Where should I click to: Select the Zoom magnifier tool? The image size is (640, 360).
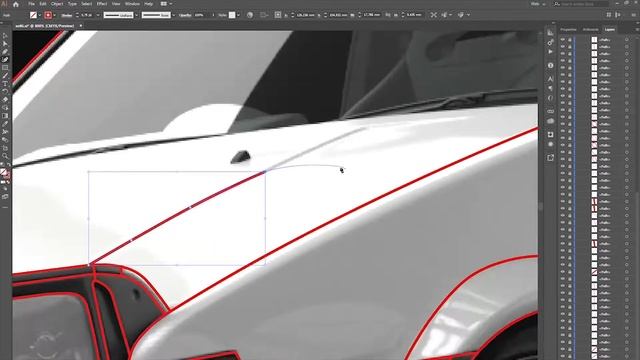tap(5, 156)
